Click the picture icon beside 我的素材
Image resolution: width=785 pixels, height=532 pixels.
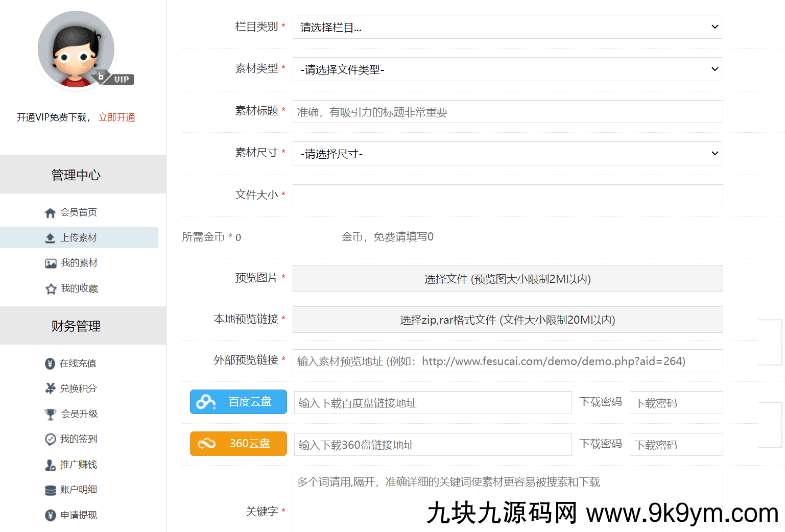pyautogui.click(x=51, y=263)
